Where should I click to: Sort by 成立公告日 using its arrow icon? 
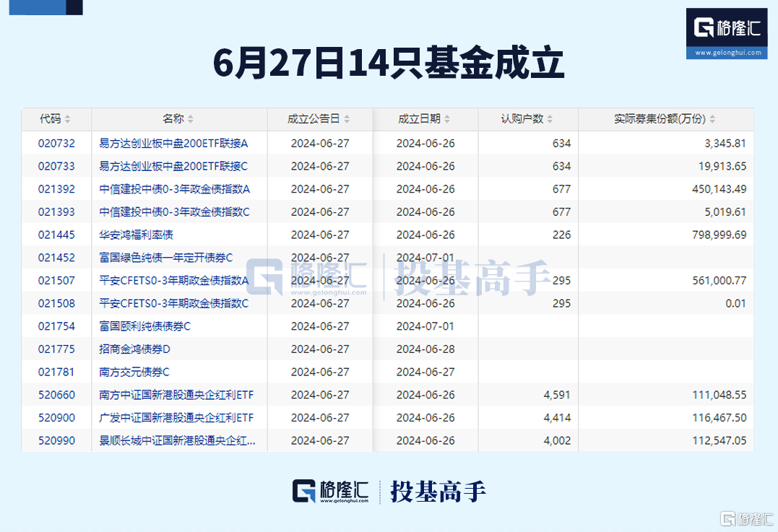[x=346, y=119]
